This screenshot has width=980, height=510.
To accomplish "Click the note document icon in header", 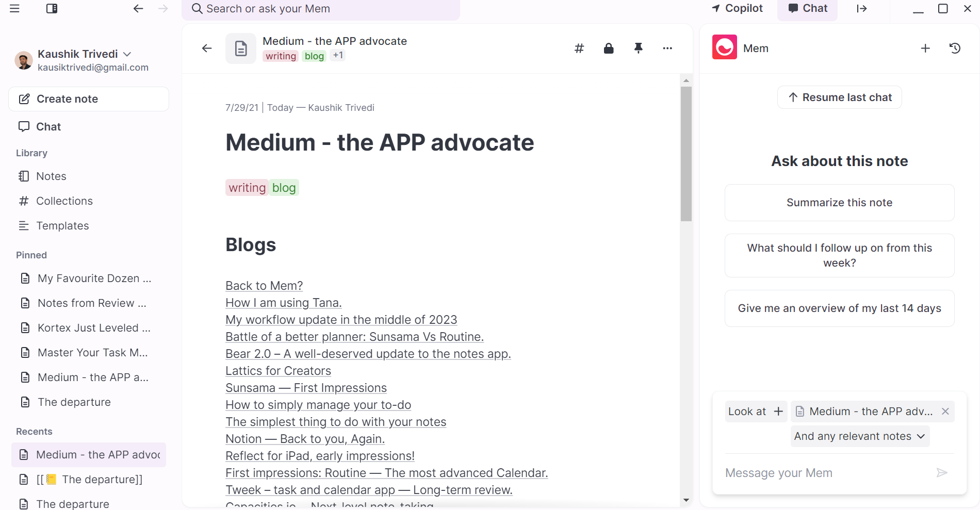I will pyautogui.click(x=241, y=48).
